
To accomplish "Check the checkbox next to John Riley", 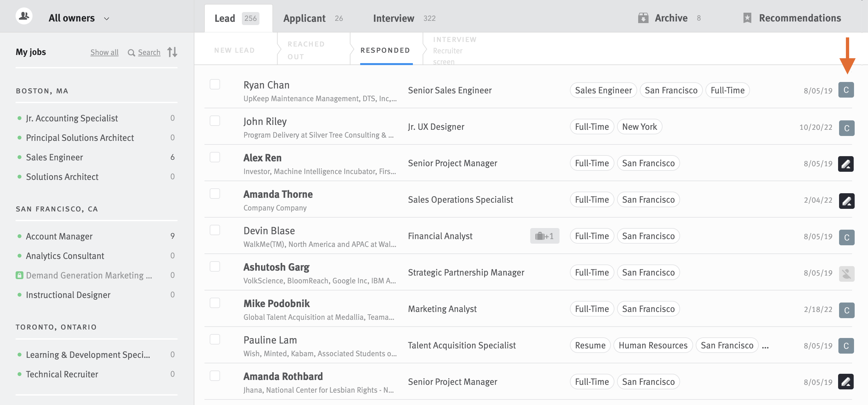I will pos(215,120).
